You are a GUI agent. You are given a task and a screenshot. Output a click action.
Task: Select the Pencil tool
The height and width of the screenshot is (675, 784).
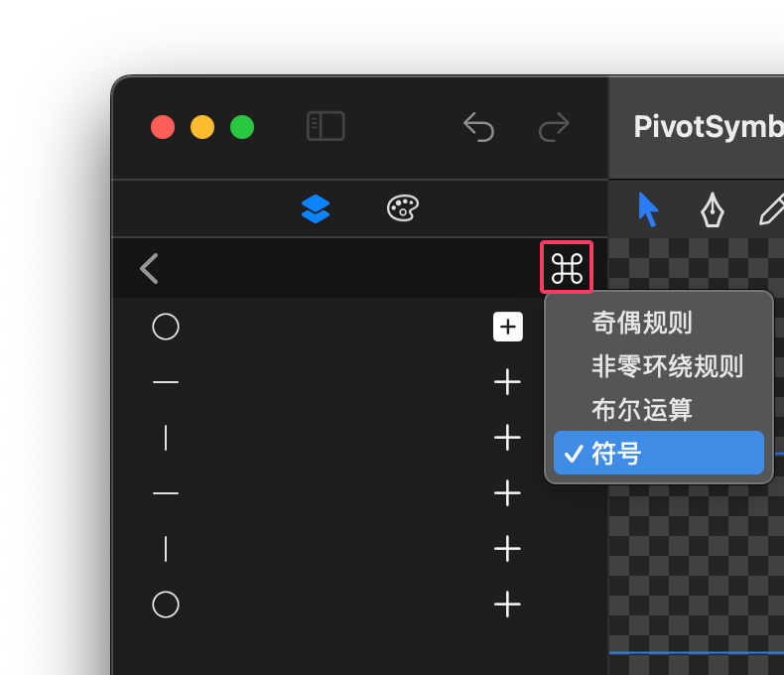click(x=772, y=210)
